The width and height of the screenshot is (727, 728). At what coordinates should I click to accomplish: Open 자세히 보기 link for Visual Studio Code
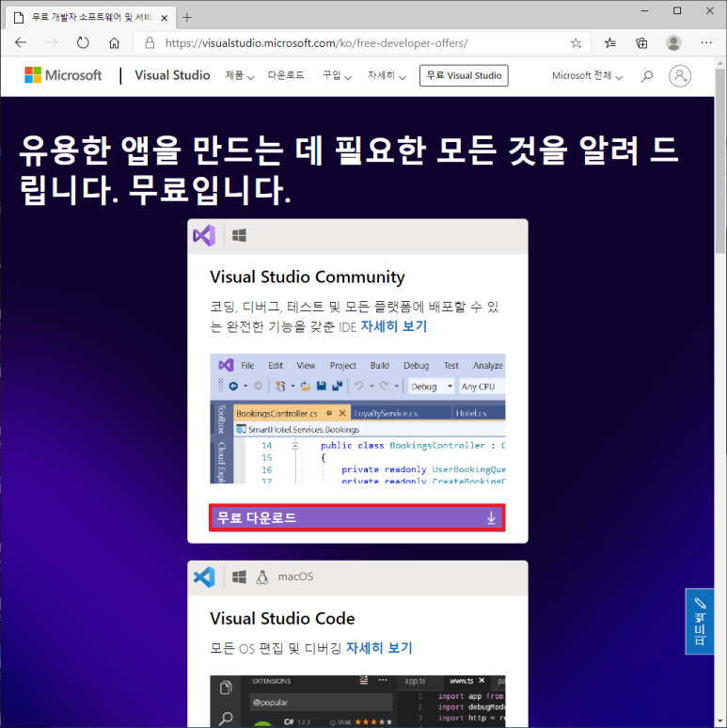pyautogui.click(x=379, y=648)
